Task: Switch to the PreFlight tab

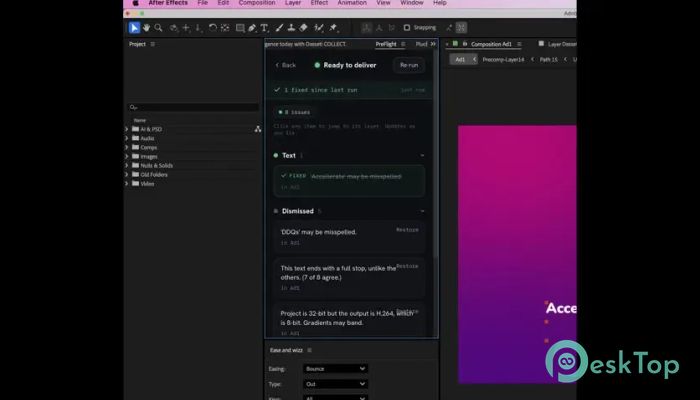Action: click(386, 44)
